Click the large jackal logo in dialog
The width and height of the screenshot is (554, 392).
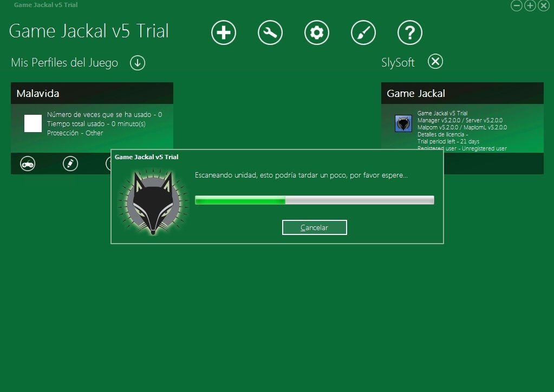(x=153, y=202)
